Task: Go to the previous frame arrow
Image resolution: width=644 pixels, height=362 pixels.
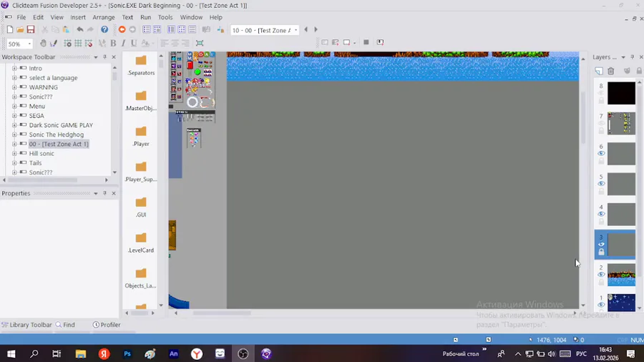Action: pyautogui.click(x=306, y=29)
